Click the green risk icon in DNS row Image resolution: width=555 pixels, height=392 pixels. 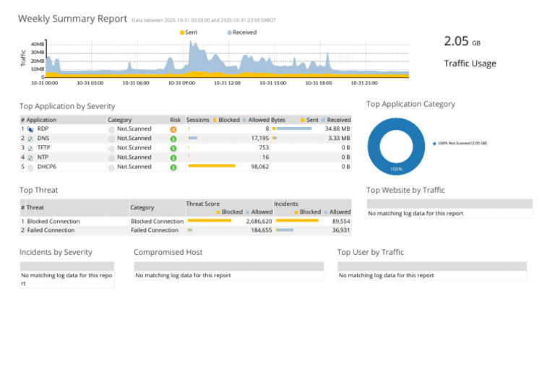[173, 139]
